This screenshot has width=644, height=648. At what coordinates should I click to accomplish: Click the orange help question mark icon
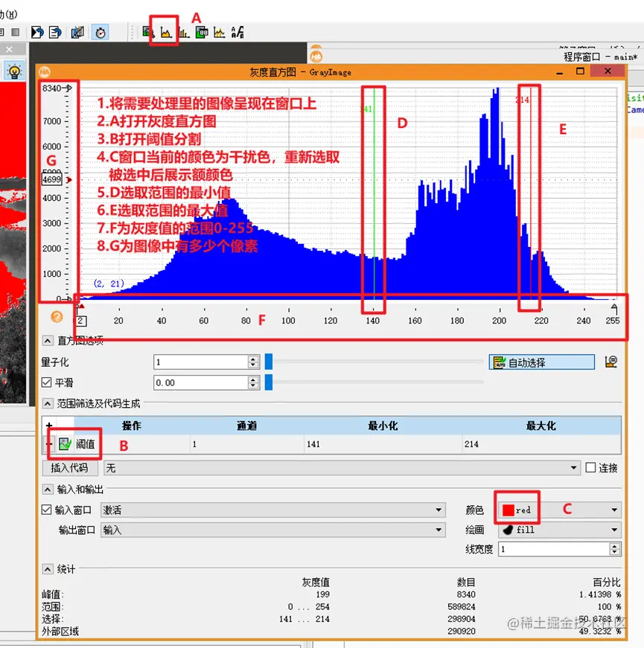pyautogui.click(x=57, y=317)
